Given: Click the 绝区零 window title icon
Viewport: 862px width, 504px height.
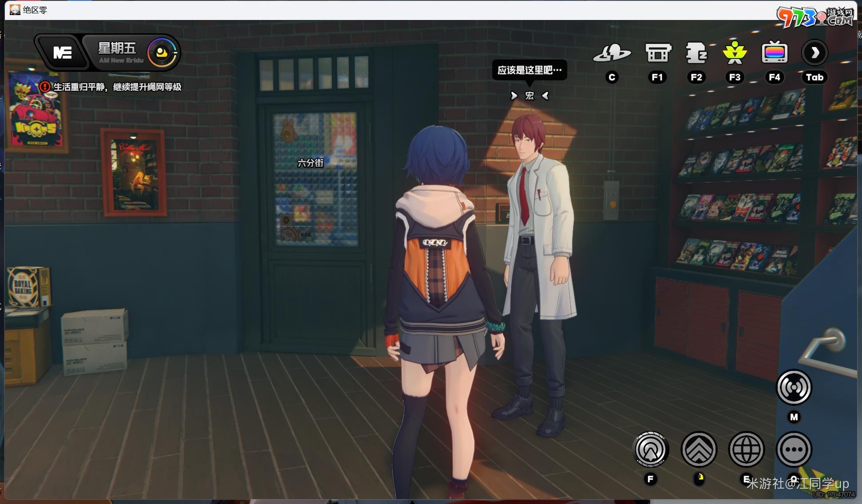Looking at the screenshot, I should pos(15,10).
